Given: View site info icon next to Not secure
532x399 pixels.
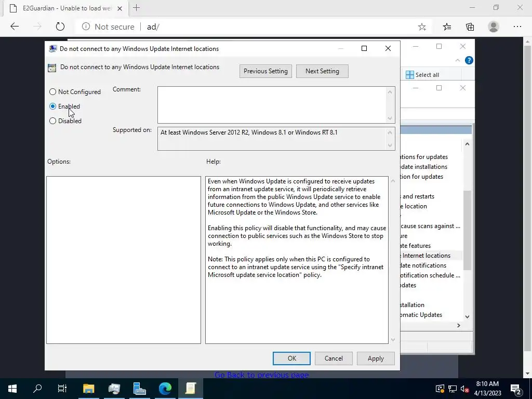Looking at the screenshot, I should tap(86, 26).
